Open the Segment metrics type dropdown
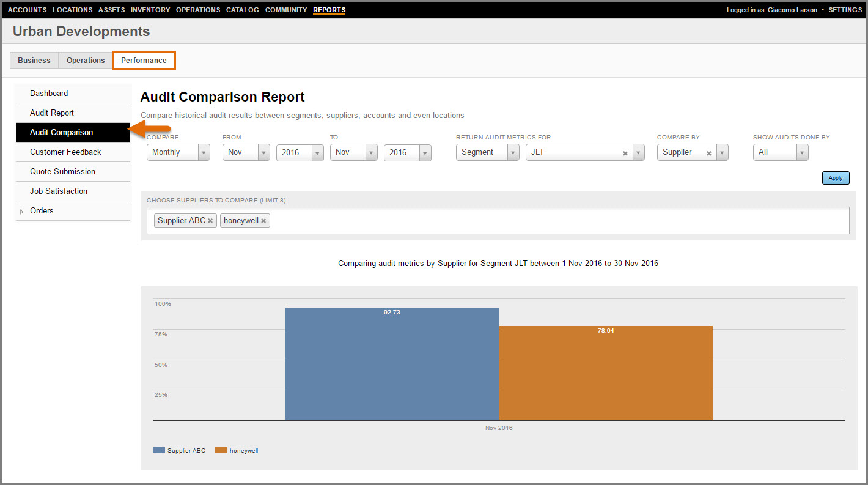This screenshot has height=485, width=868. [x=513, y=152]
